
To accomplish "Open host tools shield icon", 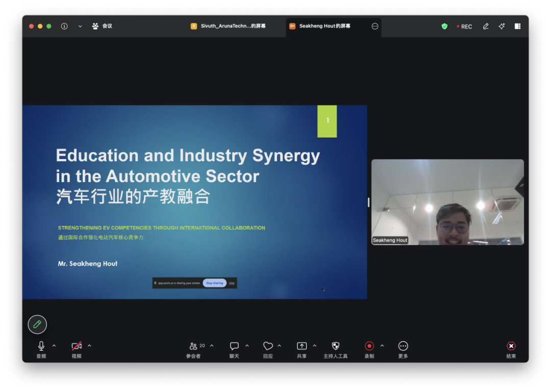I will [335, 346].
